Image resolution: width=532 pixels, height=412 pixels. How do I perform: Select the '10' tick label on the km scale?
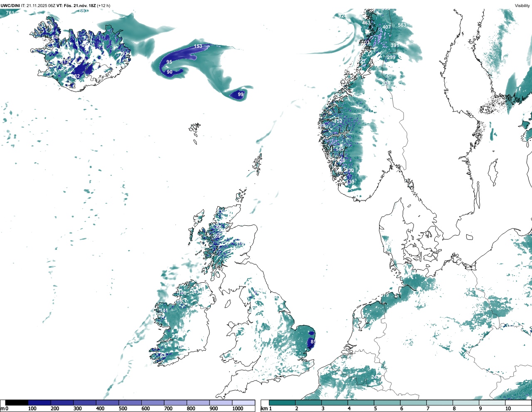tap(508, 409)
